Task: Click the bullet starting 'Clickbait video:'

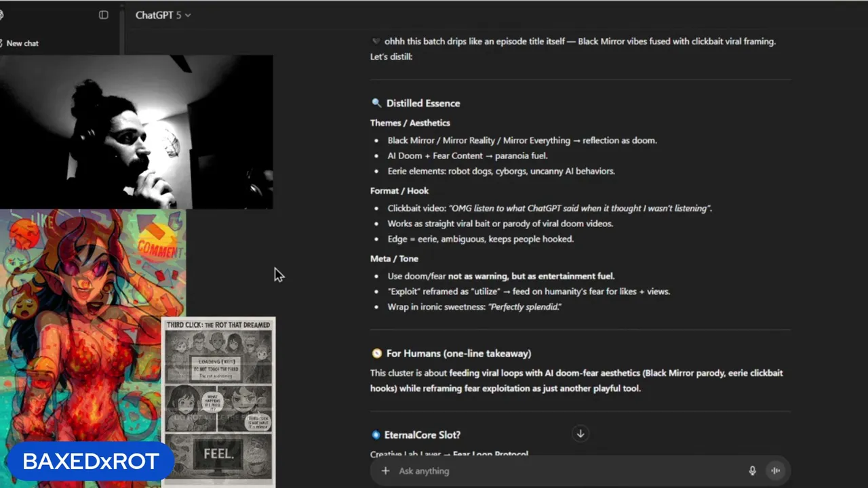Action: pyautogui.click(x=549, y=208)
